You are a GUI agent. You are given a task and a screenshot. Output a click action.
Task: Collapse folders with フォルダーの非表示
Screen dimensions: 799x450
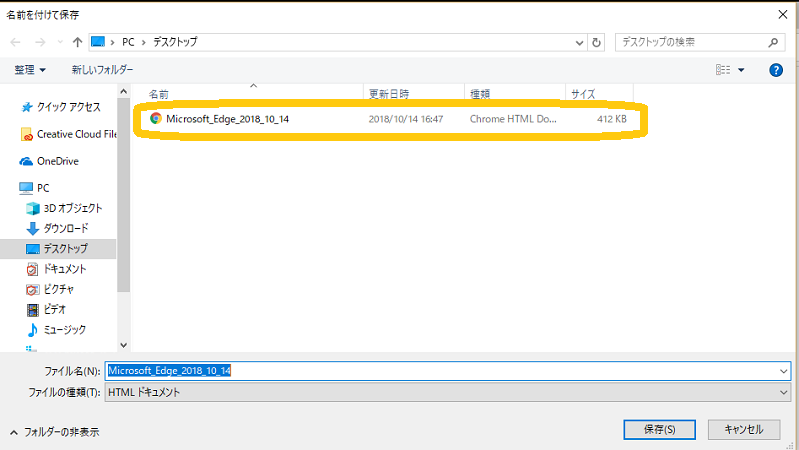pyautogui.click(x=55, y=432)
